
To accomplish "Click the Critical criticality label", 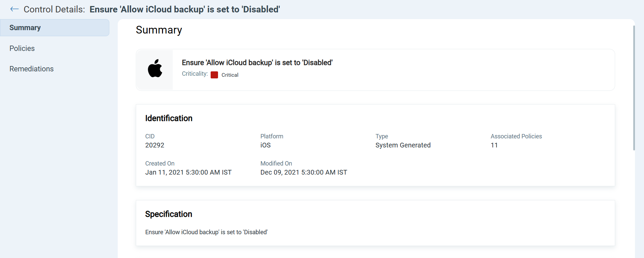I will pyautogui.click(x=230, y=75).
